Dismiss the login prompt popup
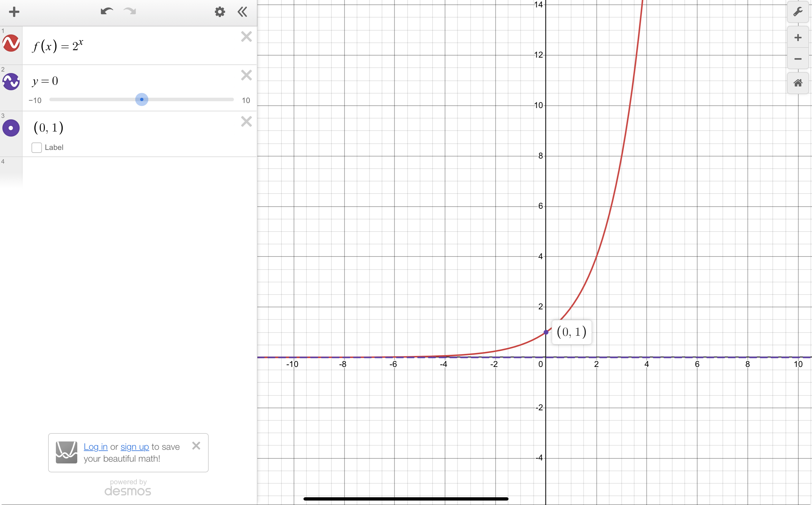Viewport: 812px width, 505px height. pyautogui.click(x=196, y=445)
